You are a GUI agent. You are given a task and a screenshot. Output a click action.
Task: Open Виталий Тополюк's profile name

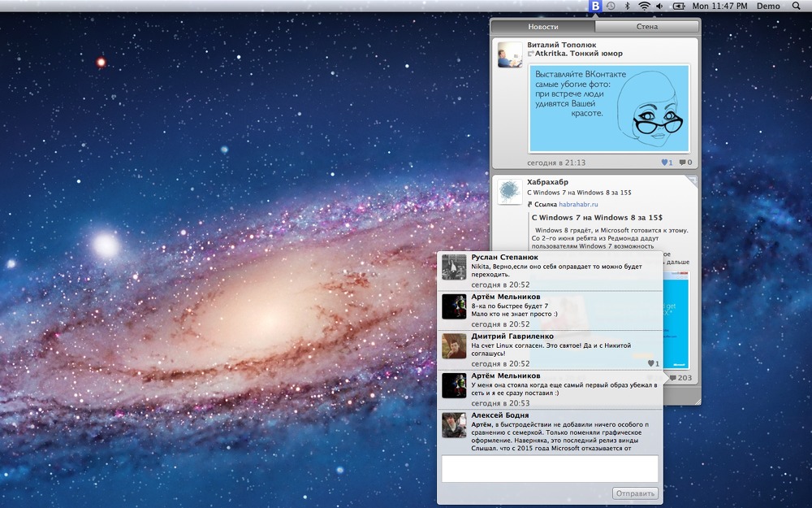pos(562,45)
